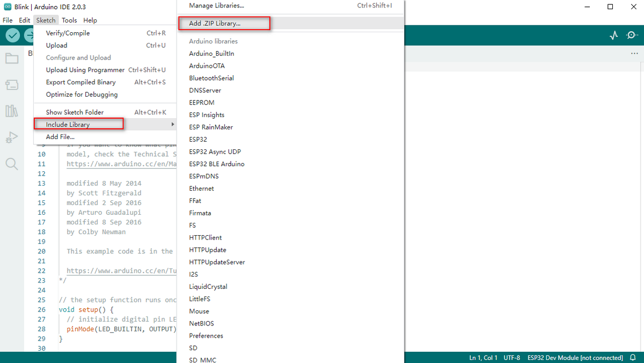Click Ln 1, Col 1 in status bar

click(483, 358)
